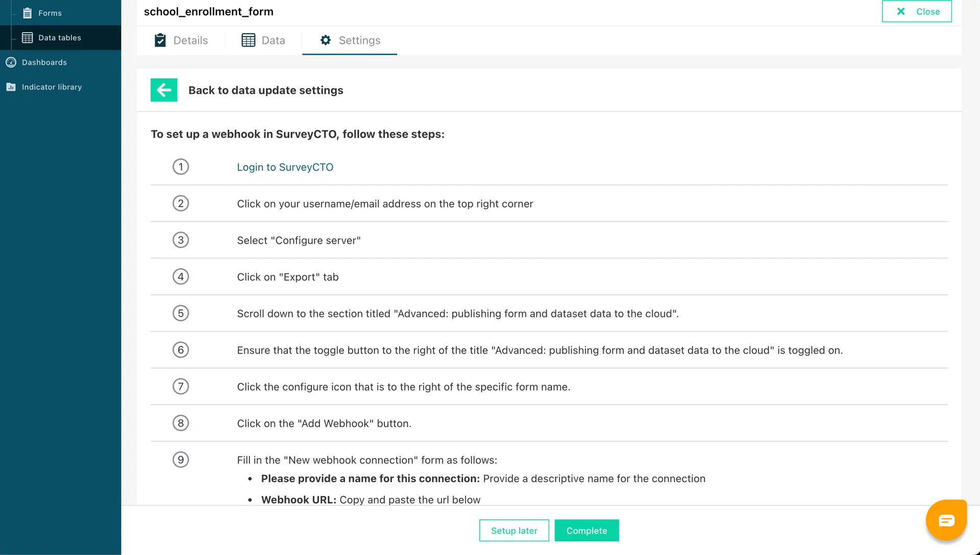Viewport: 980px width, 555px height.
Task: Click the Complete button
Action: pyautogui.click(x=586, y=531)
